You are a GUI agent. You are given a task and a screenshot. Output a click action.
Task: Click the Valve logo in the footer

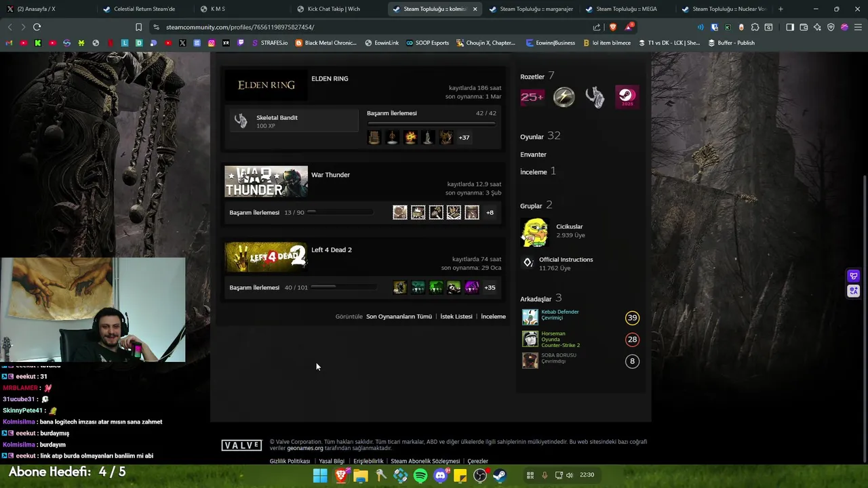click(241, 445)
